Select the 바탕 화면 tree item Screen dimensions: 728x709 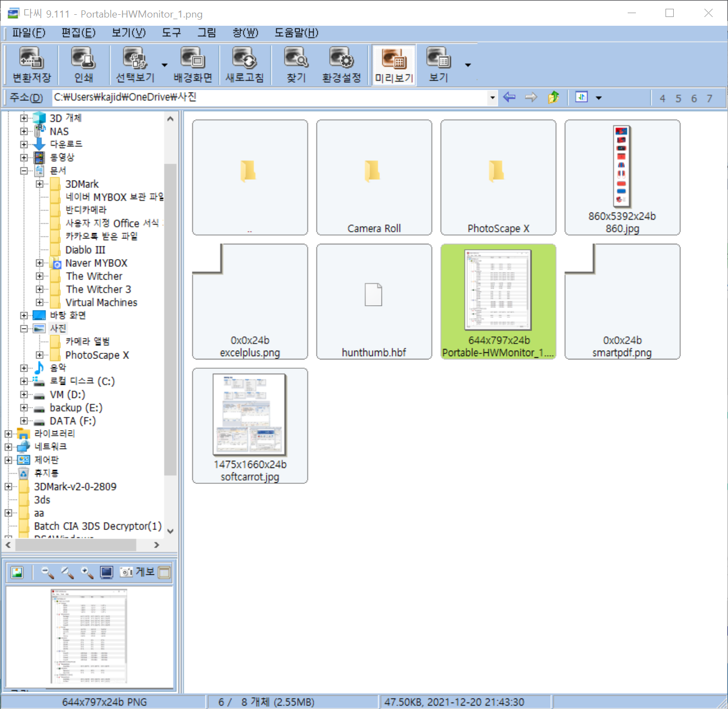tap(68, 315)
